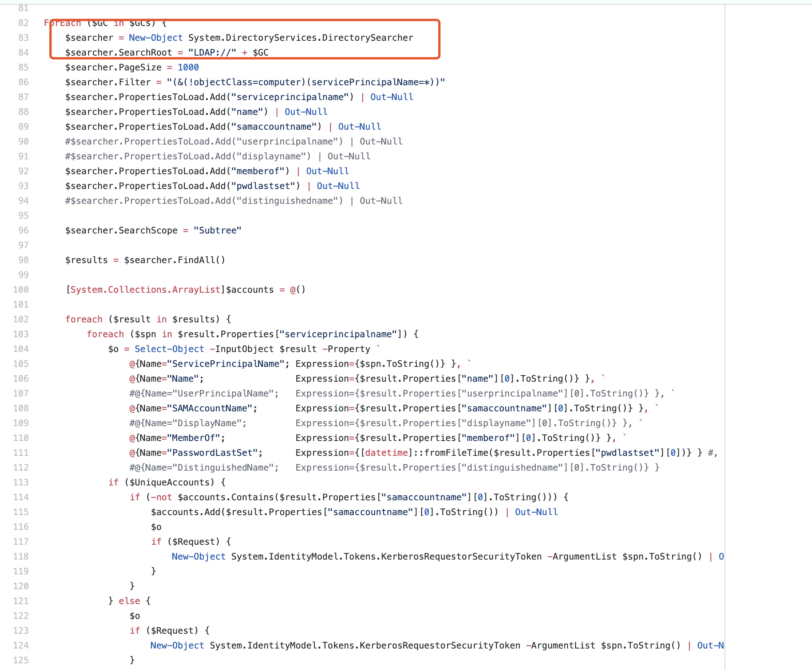Click Select-Object cmdlet on line 104
Screen dimensions: 812x670
(x=169, y=349)
